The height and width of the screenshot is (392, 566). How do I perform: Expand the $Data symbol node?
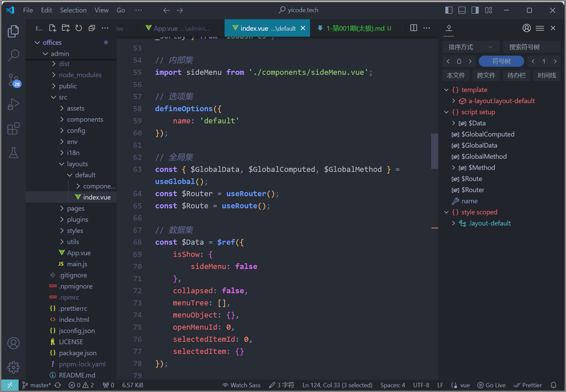coord(453,123)
